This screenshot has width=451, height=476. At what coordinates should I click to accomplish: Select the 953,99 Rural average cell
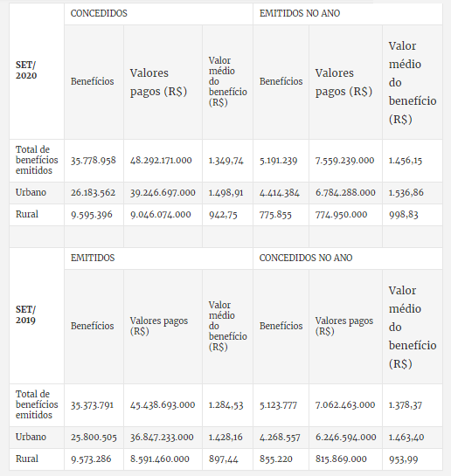tap(413, 459)
